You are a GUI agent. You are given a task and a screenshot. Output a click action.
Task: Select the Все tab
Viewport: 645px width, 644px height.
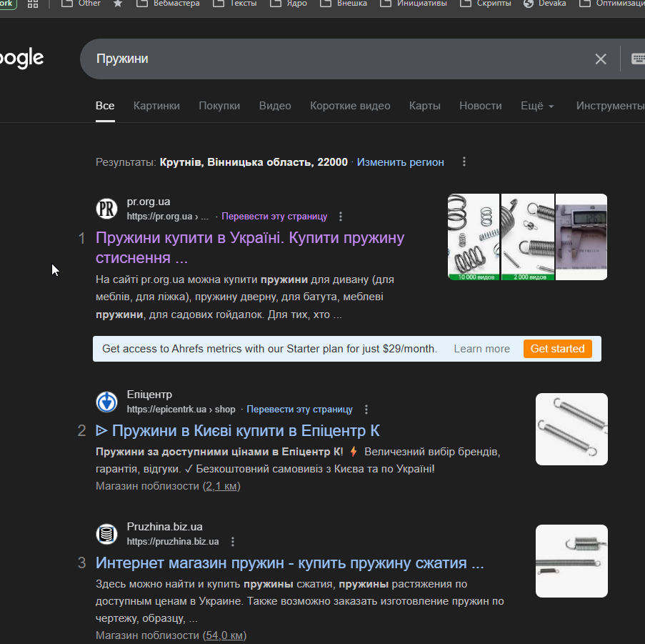105,106
